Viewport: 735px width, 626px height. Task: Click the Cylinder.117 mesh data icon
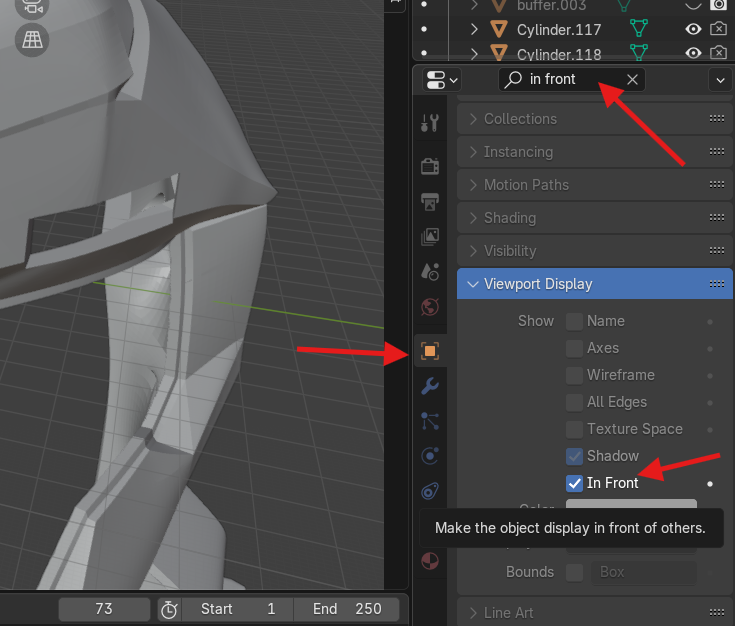coord(638,29)
